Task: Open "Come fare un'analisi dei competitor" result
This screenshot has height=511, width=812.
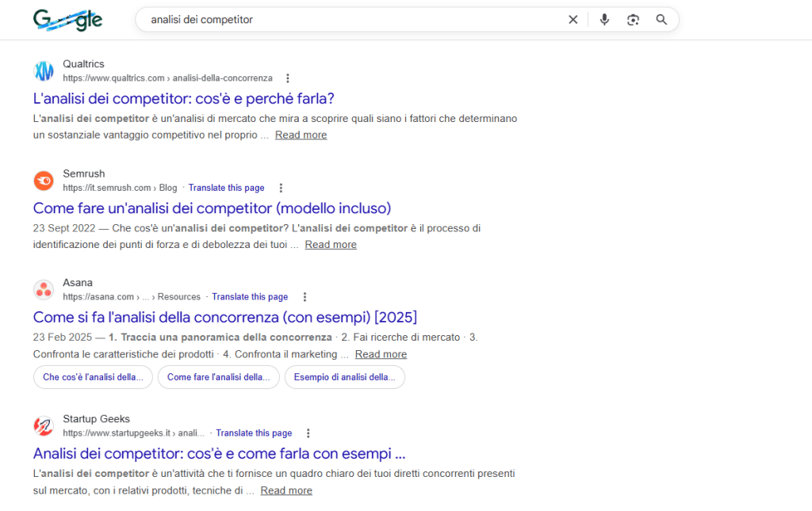Action: point(212,208)
